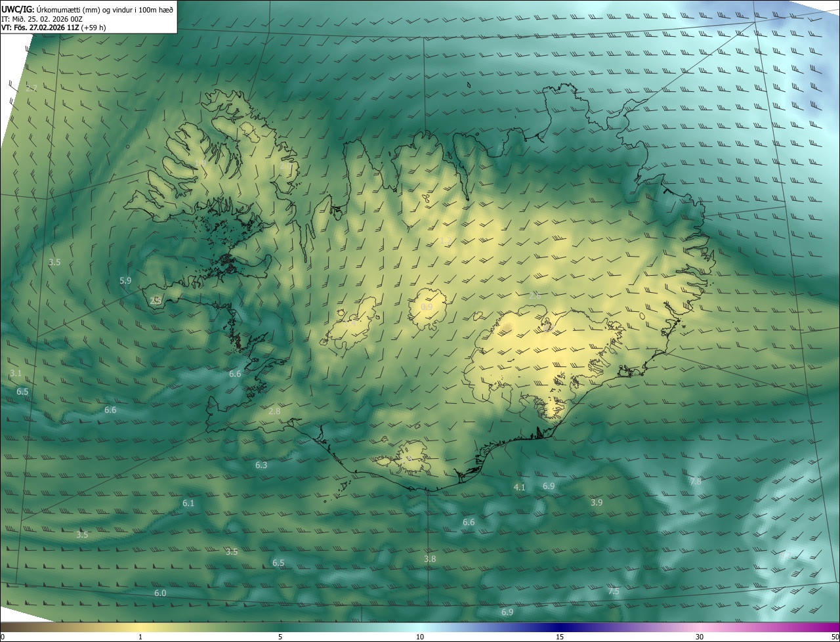Click the 1.2 value label

point(446,241)
